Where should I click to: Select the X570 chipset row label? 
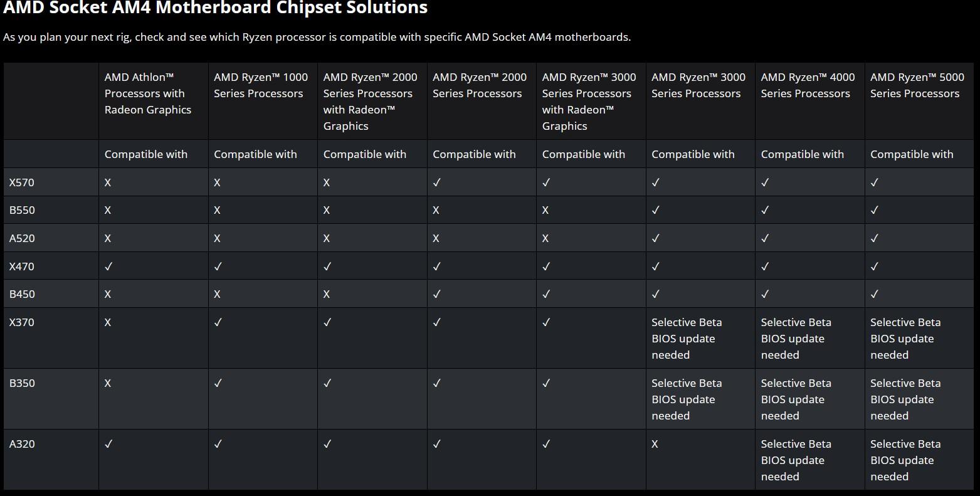point(22,182)
